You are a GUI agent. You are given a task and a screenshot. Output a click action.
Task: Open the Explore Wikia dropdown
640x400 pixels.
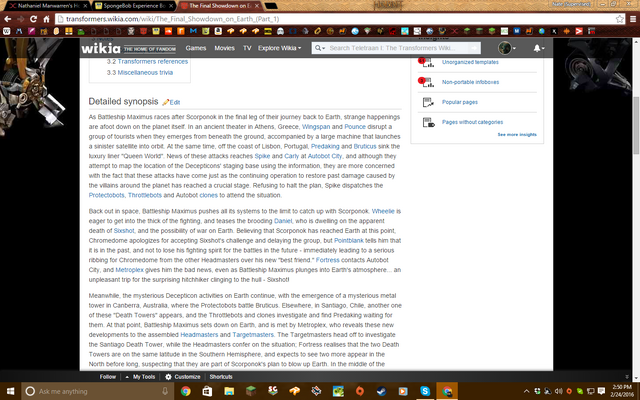[x=279, y=48]
